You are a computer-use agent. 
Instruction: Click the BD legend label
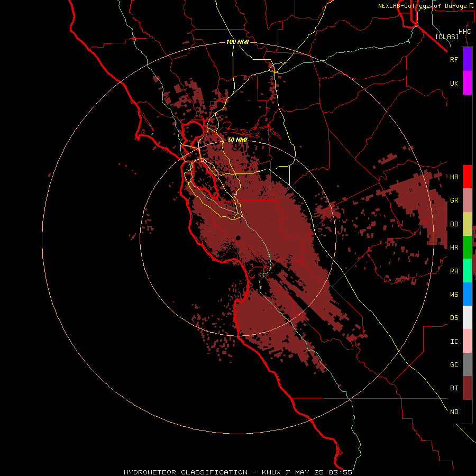pyautogui.click(x=454, y=224)
